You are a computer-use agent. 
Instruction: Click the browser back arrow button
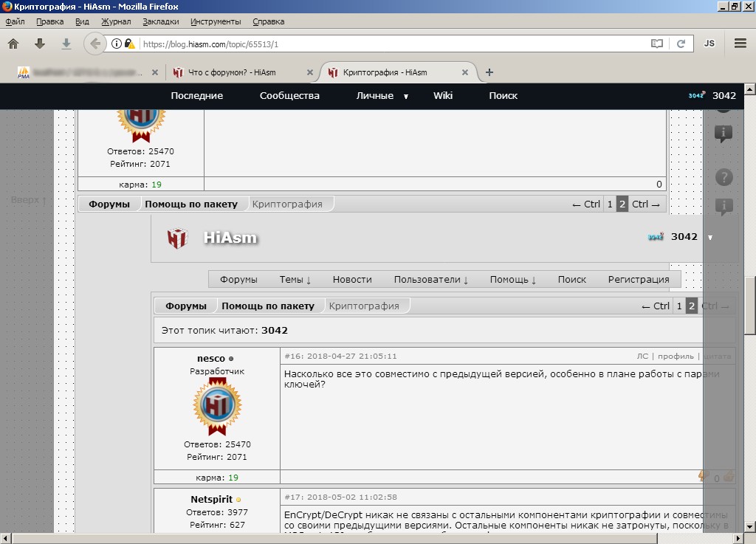point(95,44)
